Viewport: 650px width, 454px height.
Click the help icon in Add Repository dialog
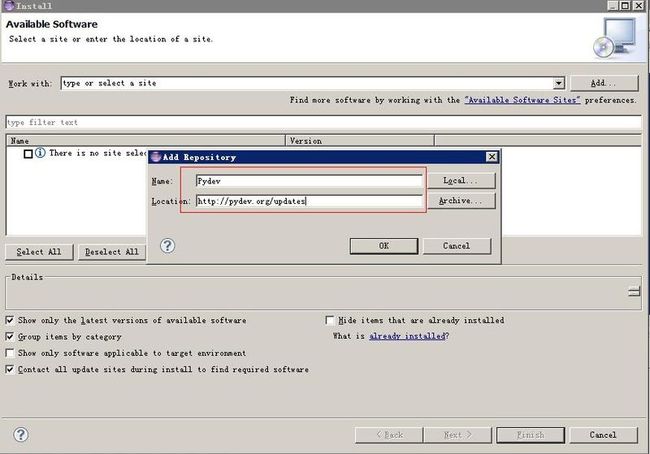(167, 246)
